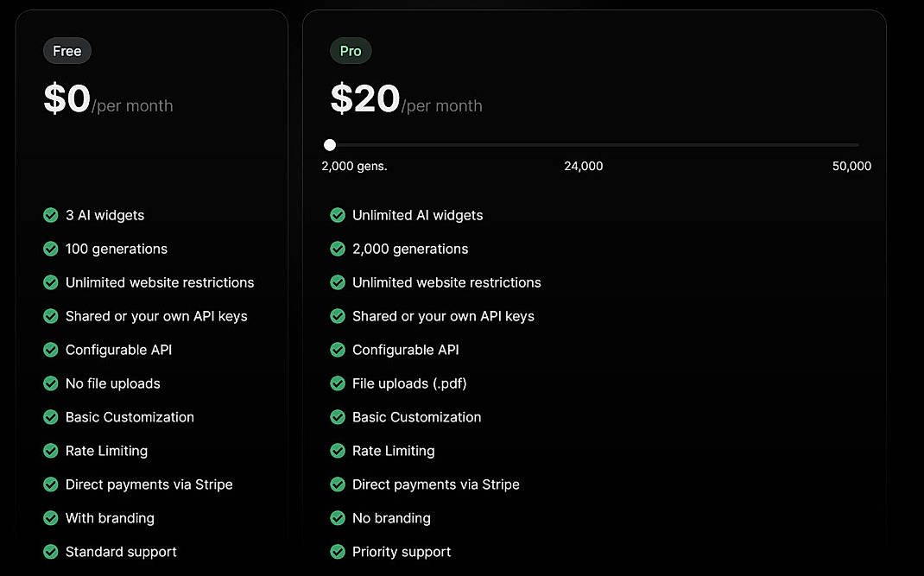Click the '2,000 gens.' slider label
This screenshot has width=924, height=576.
(354, 167)
